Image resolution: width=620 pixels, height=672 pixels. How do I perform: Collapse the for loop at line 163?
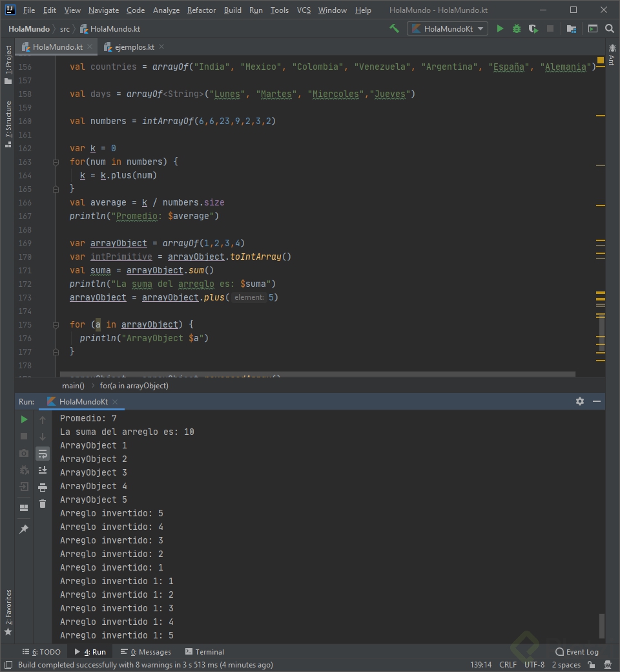(56, 162)
